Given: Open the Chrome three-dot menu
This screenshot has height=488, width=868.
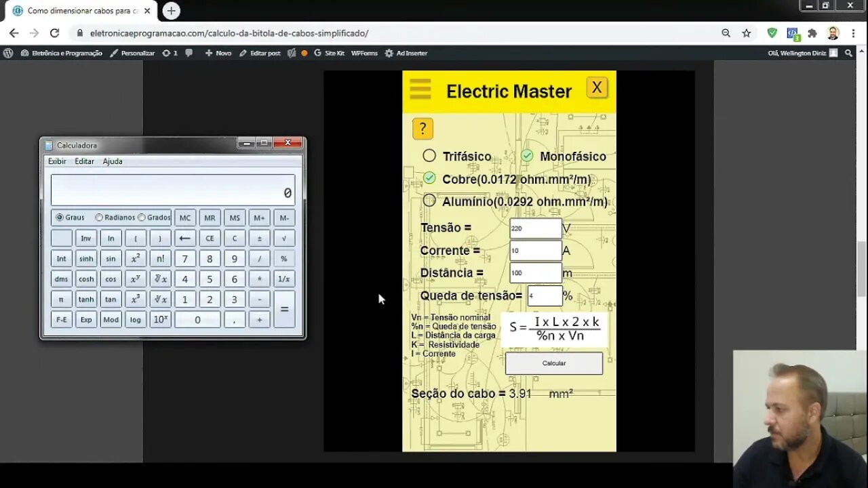Looking at the screenshot, I should click(853, 33).
